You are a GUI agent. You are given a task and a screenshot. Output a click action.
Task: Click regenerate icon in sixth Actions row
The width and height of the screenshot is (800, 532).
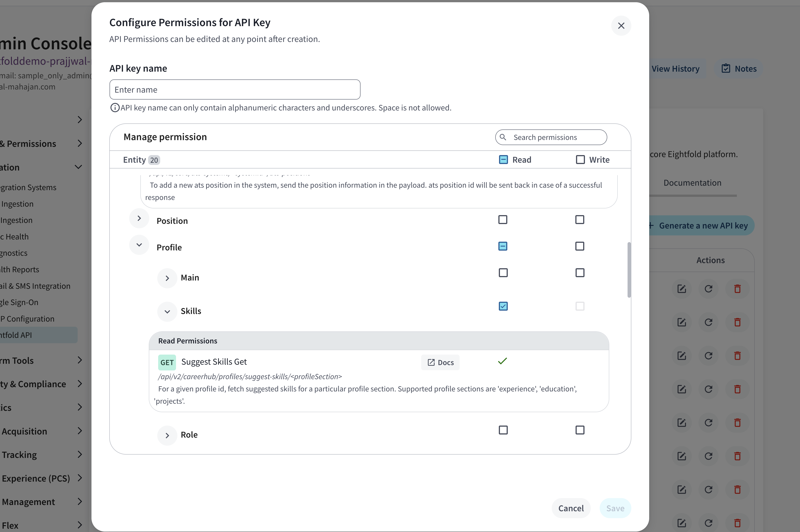[x=709, y=456]
